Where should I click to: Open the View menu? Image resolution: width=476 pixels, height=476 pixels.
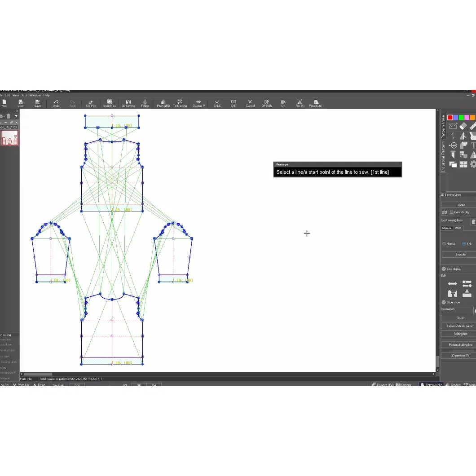15,95
